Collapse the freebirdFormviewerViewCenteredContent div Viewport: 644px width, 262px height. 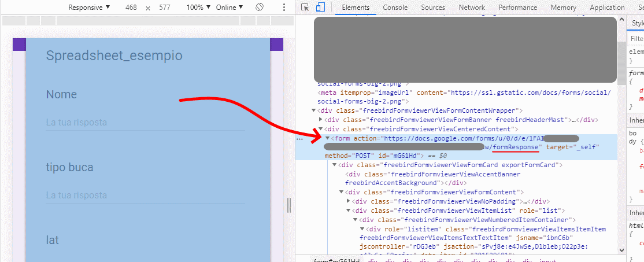coord(321,129)
